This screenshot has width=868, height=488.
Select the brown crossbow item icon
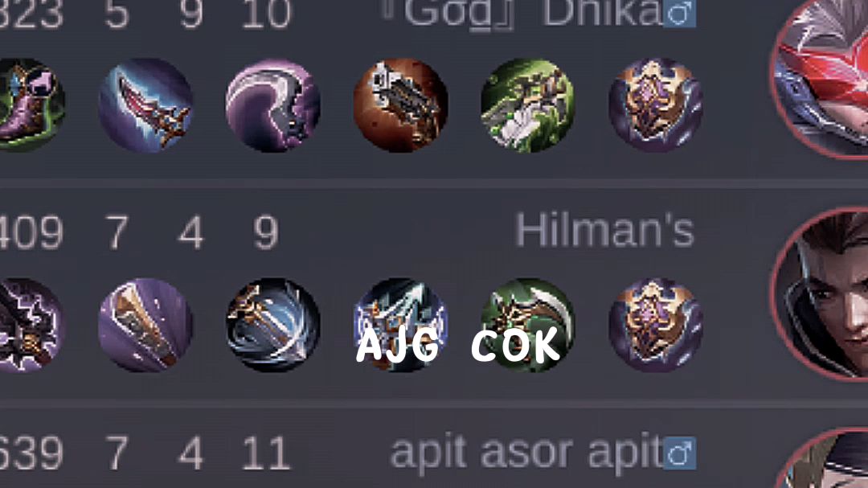[401, 105]
